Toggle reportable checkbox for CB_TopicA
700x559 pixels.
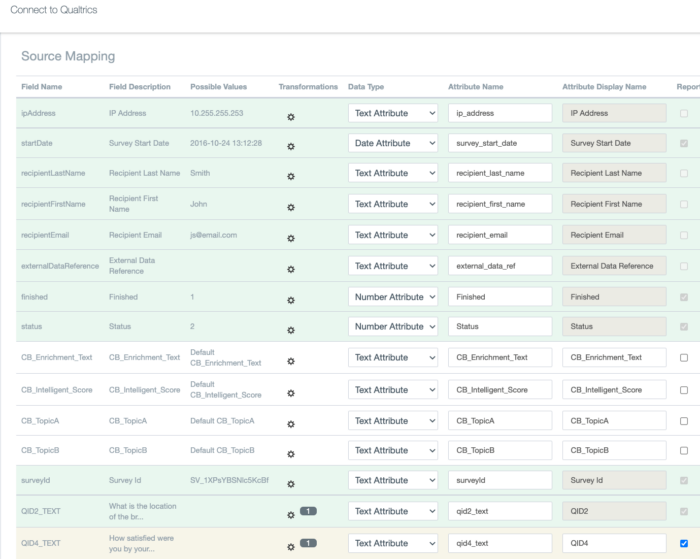pos(683,421)
